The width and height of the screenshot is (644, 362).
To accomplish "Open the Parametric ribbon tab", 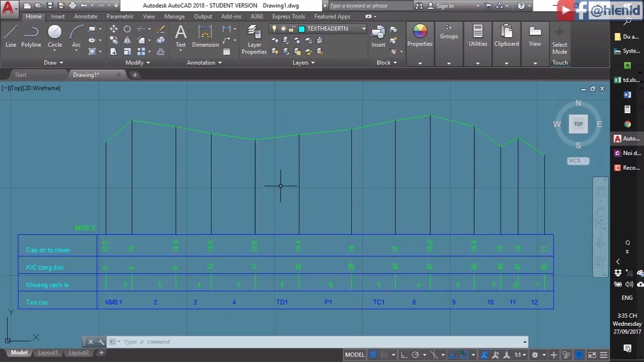I will pos(120,16).
